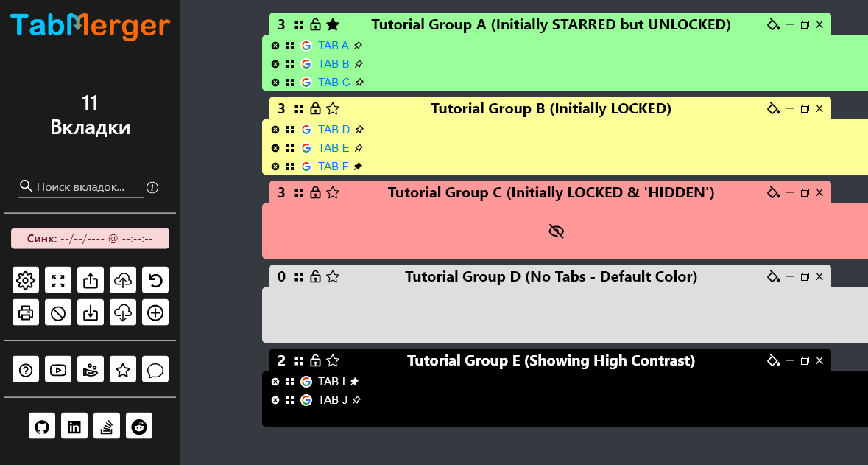Add a new group with plus icon
Screen dimensions: 868x465
[x=155, y=312]
